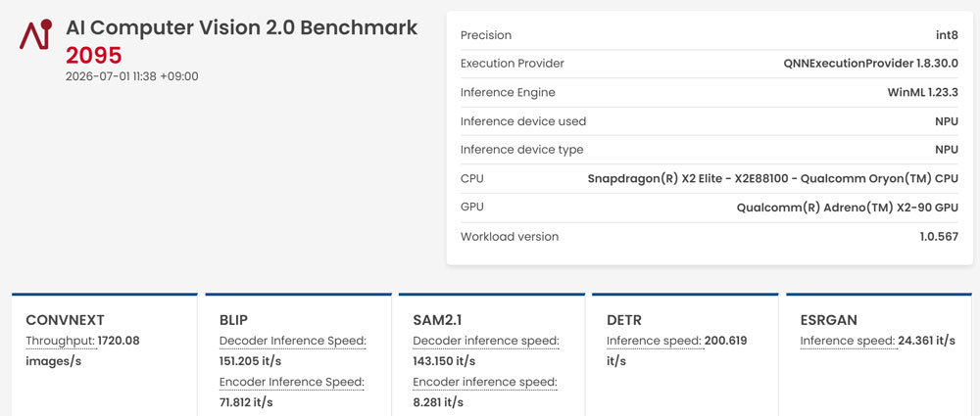Click the Workload version 1.0.567 row
Image resolution: width=980 pixels, height=416 pixels.
(710, 237)
